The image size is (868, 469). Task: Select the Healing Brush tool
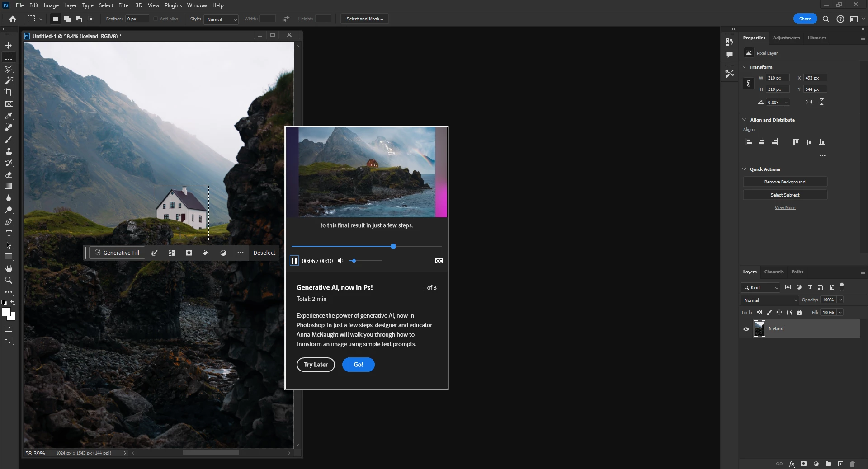pos(9,127)
